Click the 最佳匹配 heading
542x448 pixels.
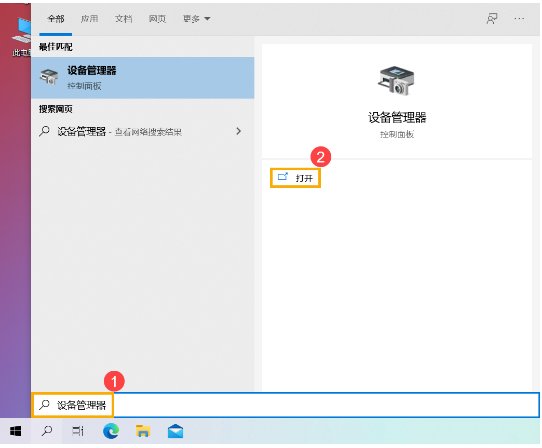point(55,47)
